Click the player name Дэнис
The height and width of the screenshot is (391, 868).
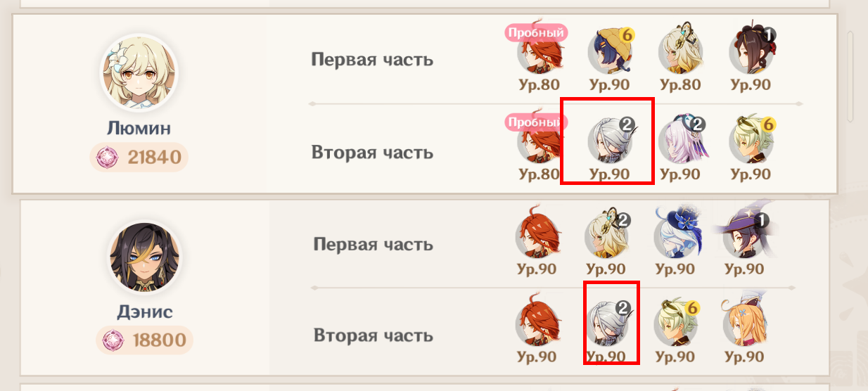click(x=144, y=312)
